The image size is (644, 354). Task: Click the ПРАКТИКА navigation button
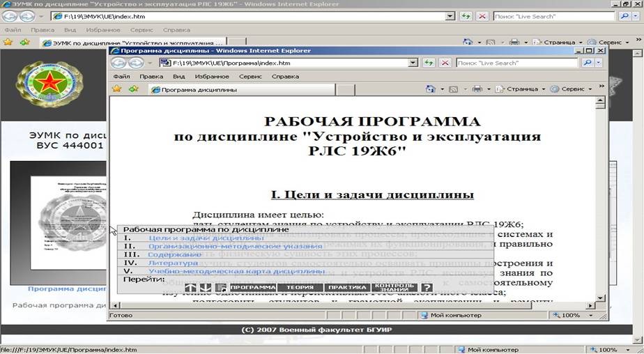tap(347, 288)
